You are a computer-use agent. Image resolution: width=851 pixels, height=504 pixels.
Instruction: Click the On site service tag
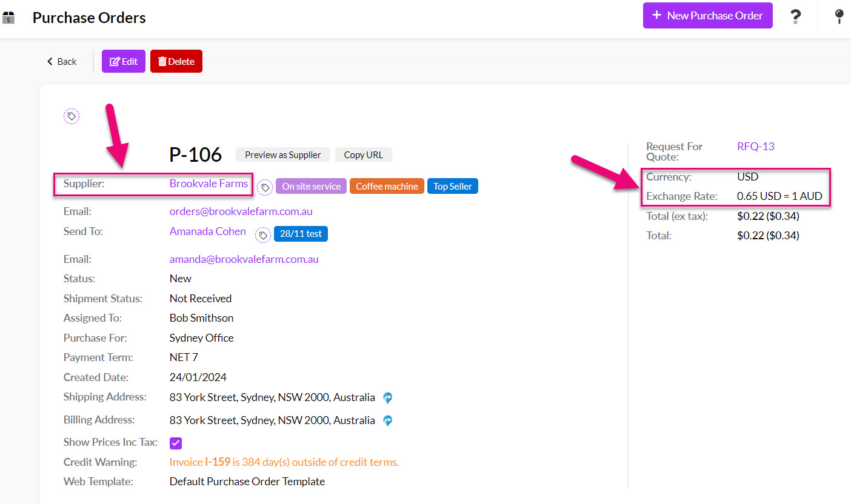(312, 186)
